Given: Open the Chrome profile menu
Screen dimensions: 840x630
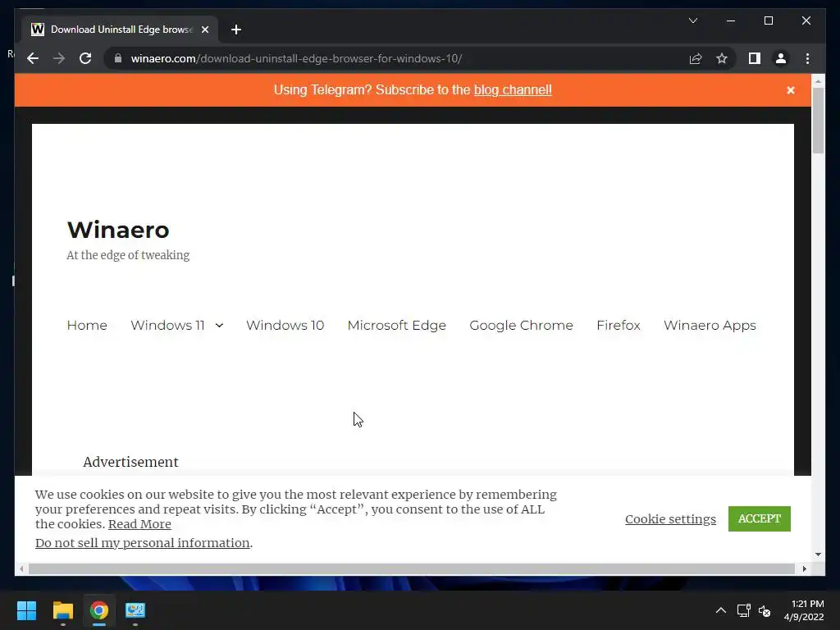Looking at the screenshot, I should pyautogui.click(x=781, y=58).
